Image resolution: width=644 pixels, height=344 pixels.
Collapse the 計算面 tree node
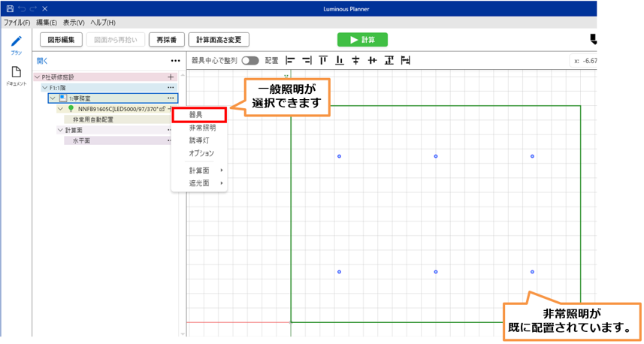pos(59,130)
